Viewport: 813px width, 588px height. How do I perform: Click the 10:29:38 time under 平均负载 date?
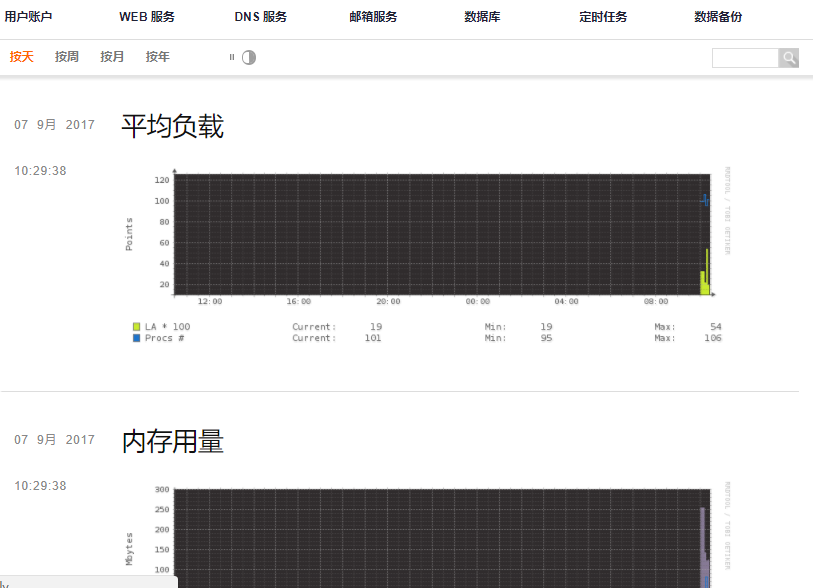pyautogui.click(x=40, y=171)
